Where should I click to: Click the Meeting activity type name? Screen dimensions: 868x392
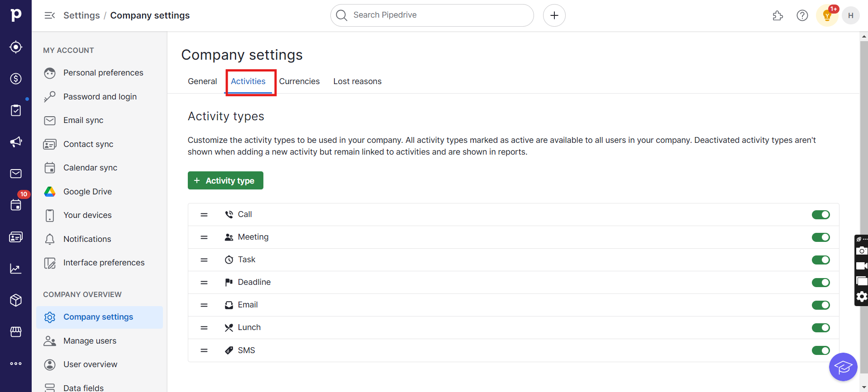[x=253, y=237]
